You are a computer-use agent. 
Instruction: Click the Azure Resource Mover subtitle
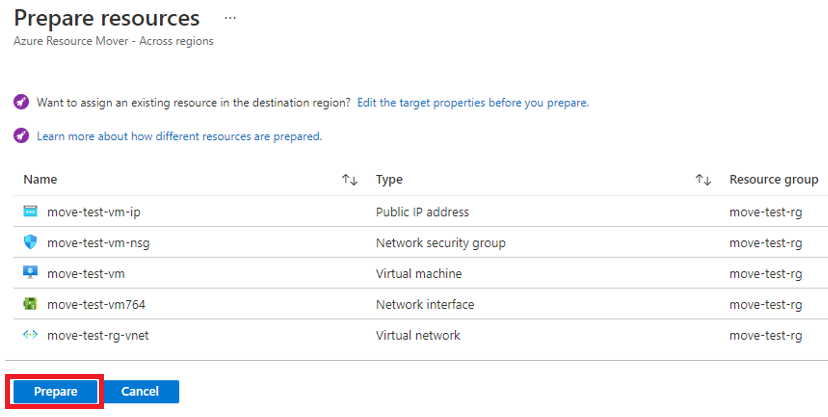114,41
